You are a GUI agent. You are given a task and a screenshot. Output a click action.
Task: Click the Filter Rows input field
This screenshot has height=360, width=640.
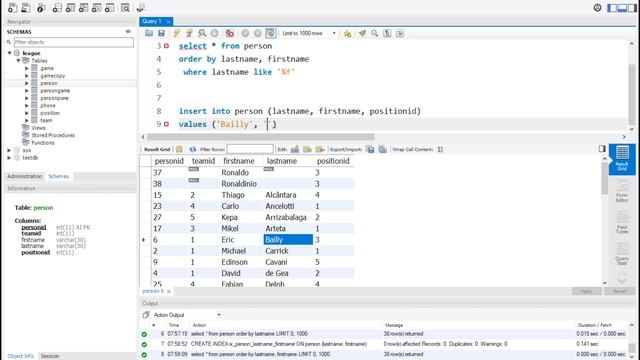[x=250, y=149]
